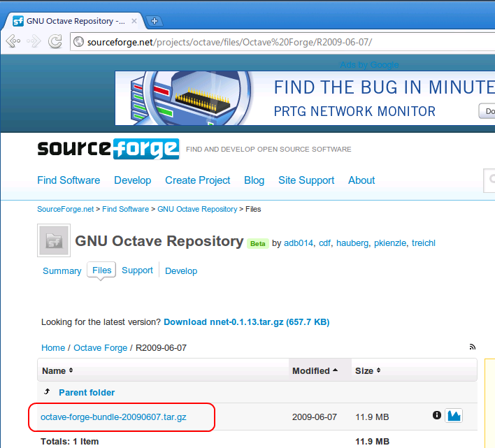The width and height of the screenshot is (495, 448).
Task: Click GNU Octave Repository breadcrumb link
Action: click(x=197, y=209)
